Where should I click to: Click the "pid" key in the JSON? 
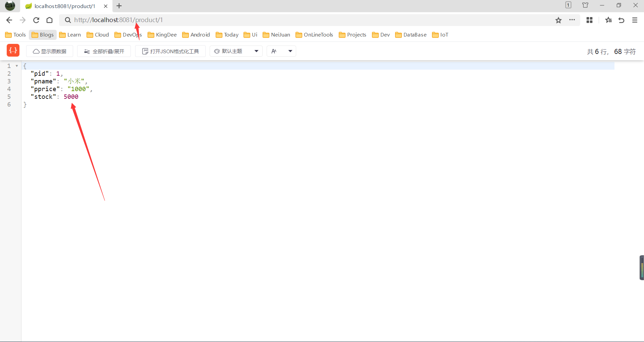[x=40, y=74]
